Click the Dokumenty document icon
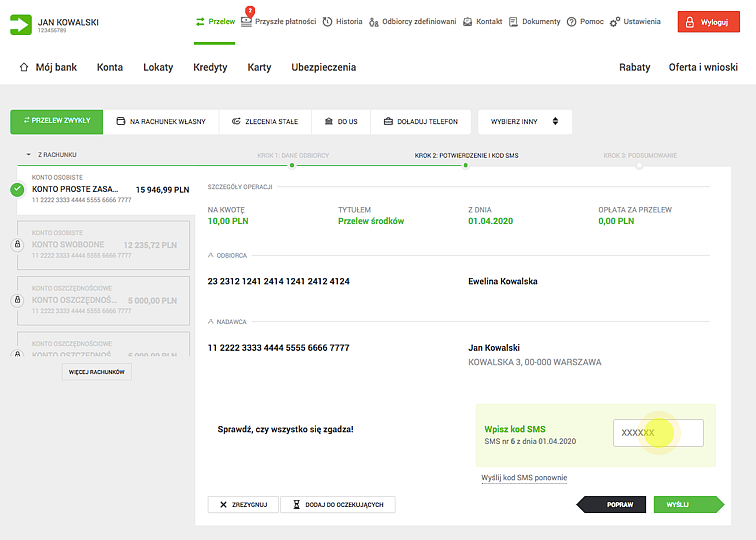Screen dimensions: 756x540 coord(513,22)
